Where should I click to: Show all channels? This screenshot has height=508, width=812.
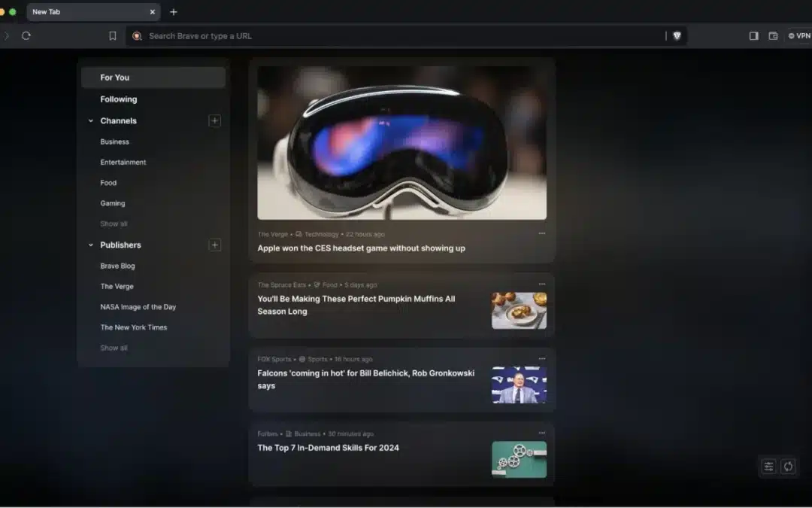tap(114, 224)
